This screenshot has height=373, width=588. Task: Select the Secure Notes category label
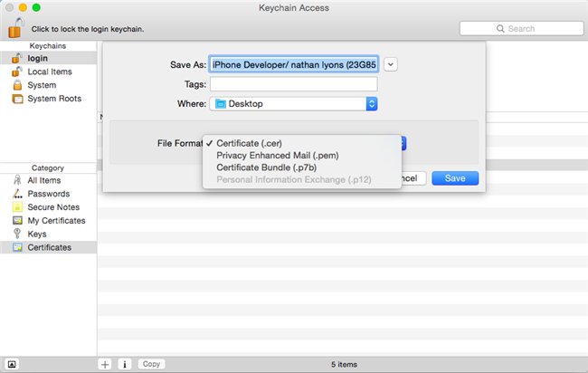point(53,207)
